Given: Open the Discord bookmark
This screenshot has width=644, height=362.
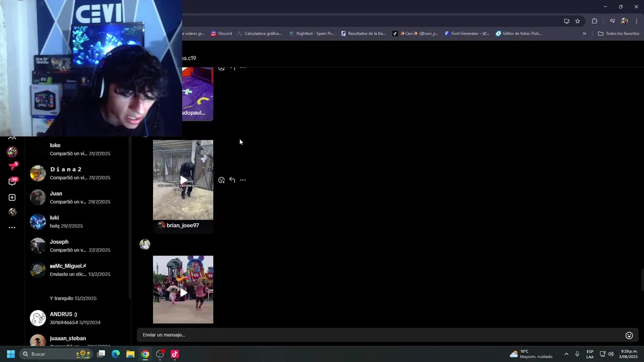Looking at the screenshot, I should pos(221,34).
